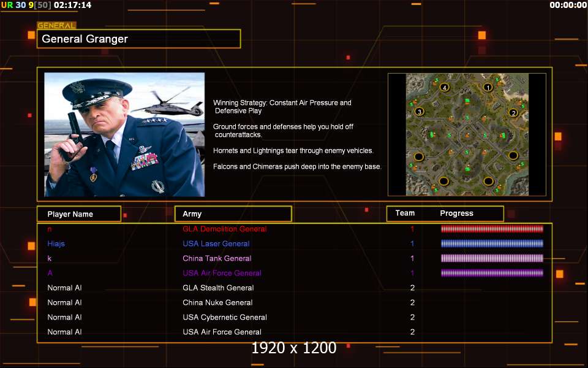Select player name k in pink

tap(50, 258)
